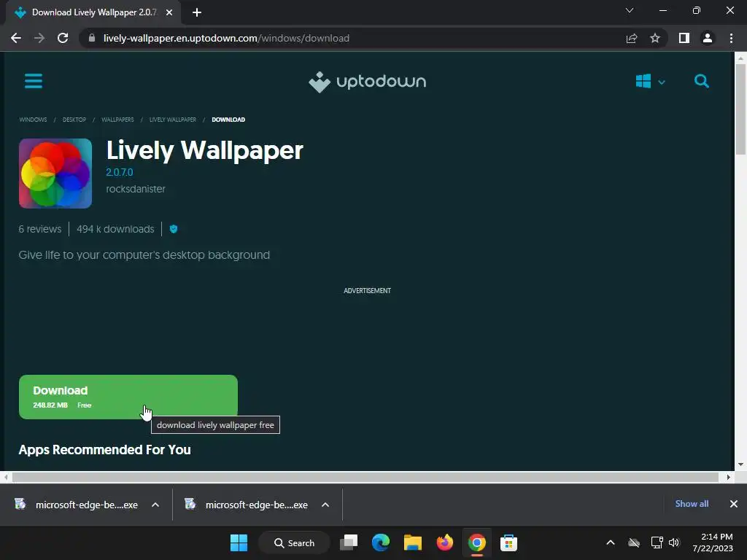The height and width of the screenshot is (560, 747).
Task: Click the 6 reviews text
Action: tap(40, 229)
